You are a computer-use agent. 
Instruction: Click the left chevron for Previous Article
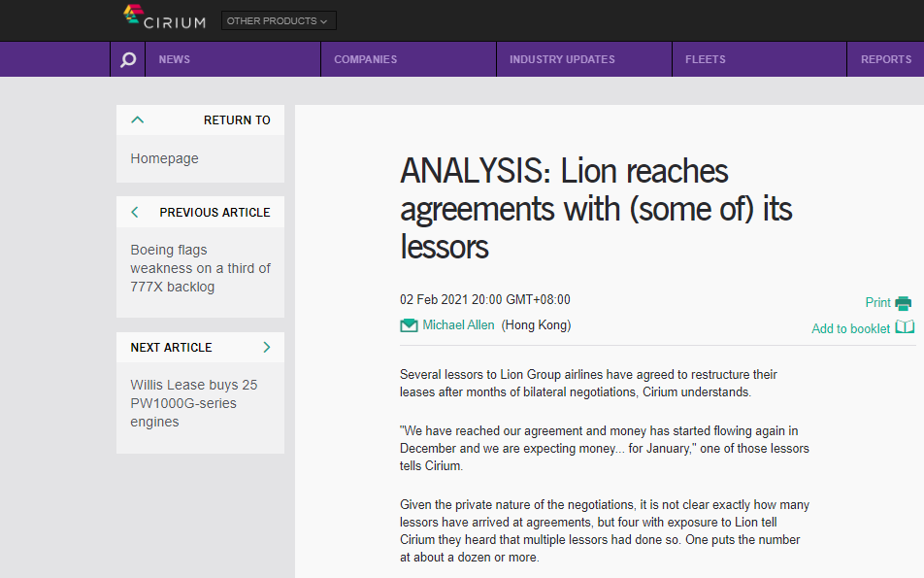135,213
